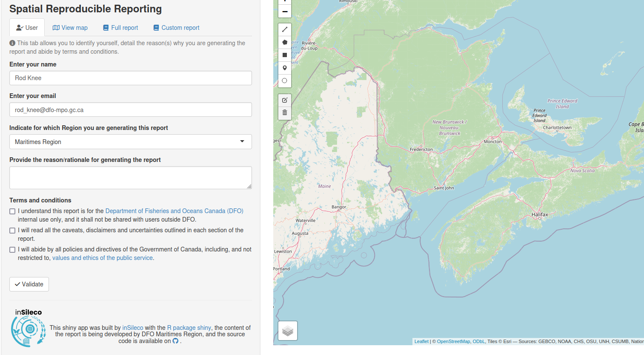Check the read all caveats checkbox

[x=12, y=231]
